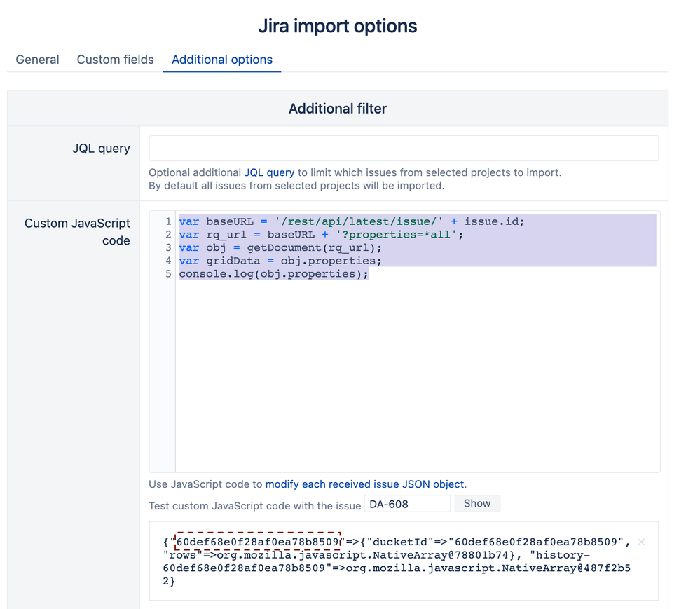Click the 'Custom JavaScript code' label
The height and width of the screenshot is (609, 700).
[x=77, y=232]
